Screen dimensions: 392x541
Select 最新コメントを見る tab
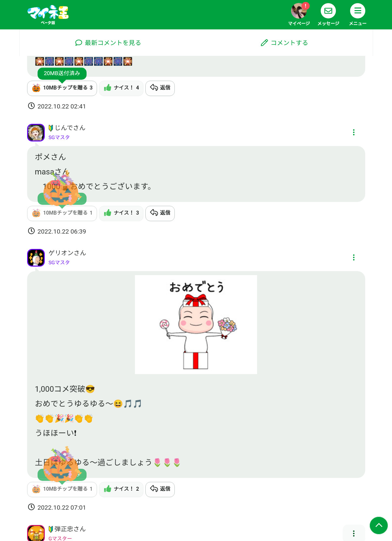[x=108, y=43]
